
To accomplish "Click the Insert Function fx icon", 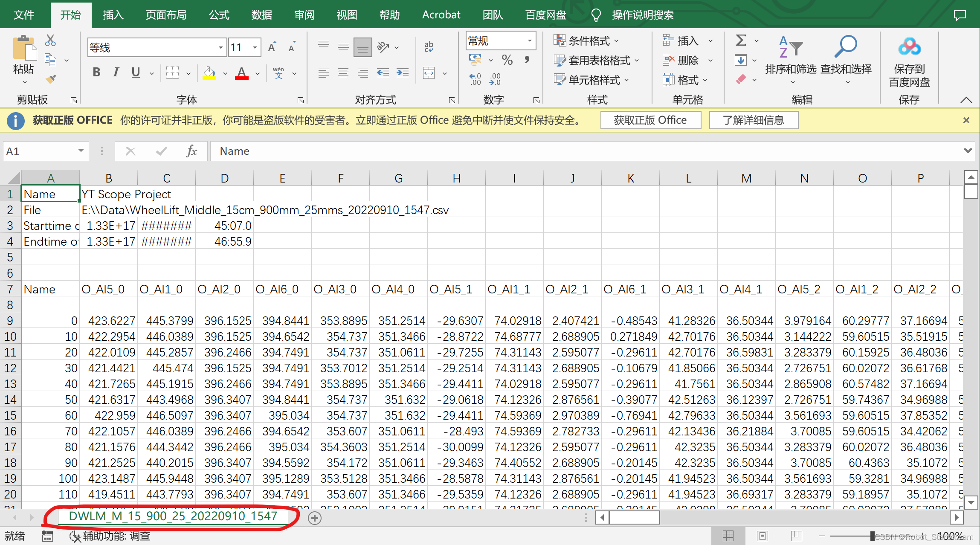I will pyautogui.click(x=191, y=151).
